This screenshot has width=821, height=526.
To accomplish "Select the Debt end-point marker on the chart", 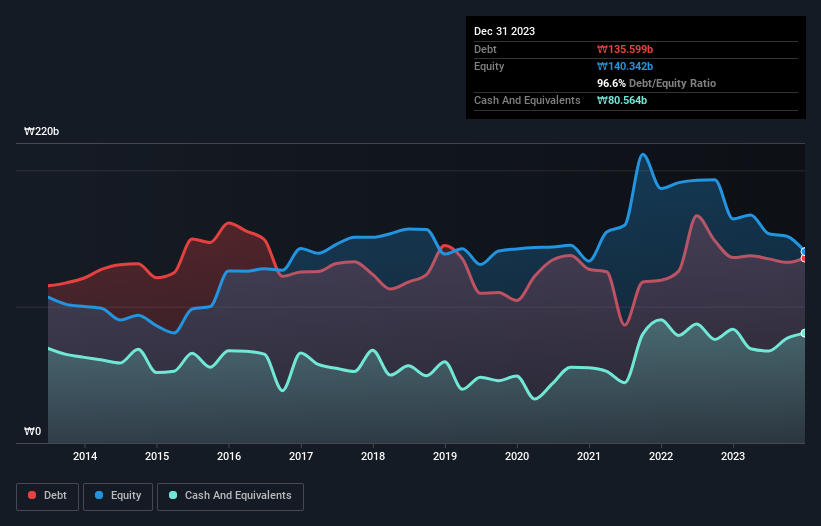I will click(x=804, y=258).
